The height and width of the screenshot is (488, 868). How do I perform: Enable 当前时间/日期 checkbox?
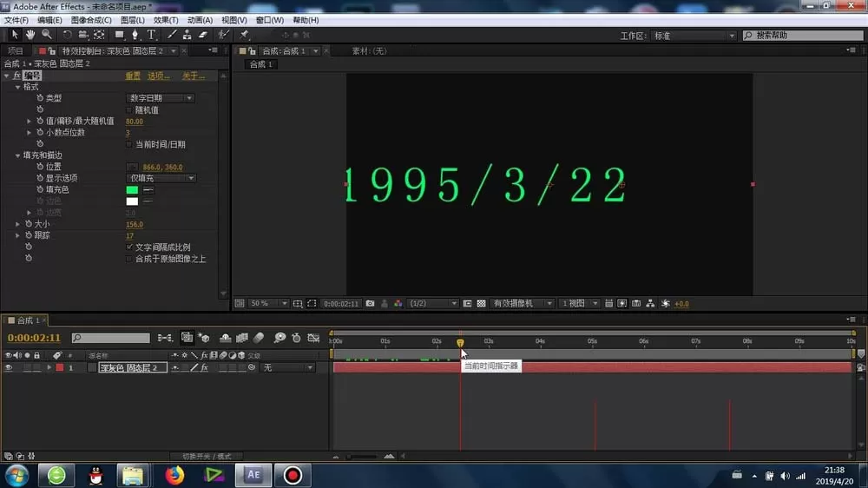[129, 144]
